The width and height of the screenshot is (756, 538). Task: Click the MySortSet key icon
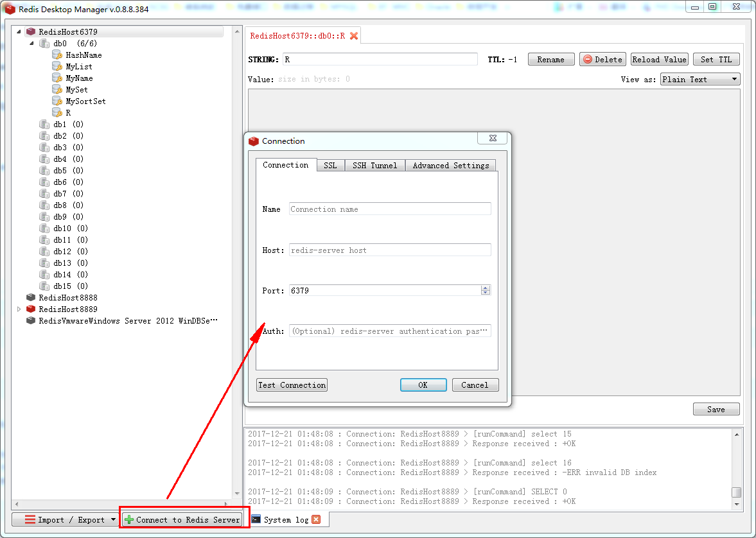coord(57,101)
